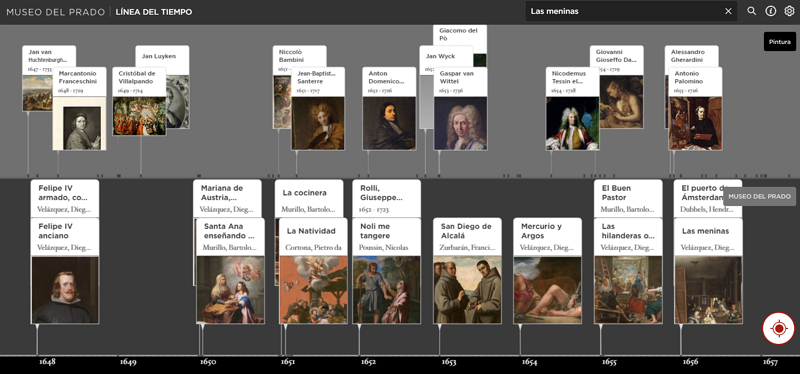
Task: Open Marcantonio Franceschini portrait card
Action: pos(80,108)
